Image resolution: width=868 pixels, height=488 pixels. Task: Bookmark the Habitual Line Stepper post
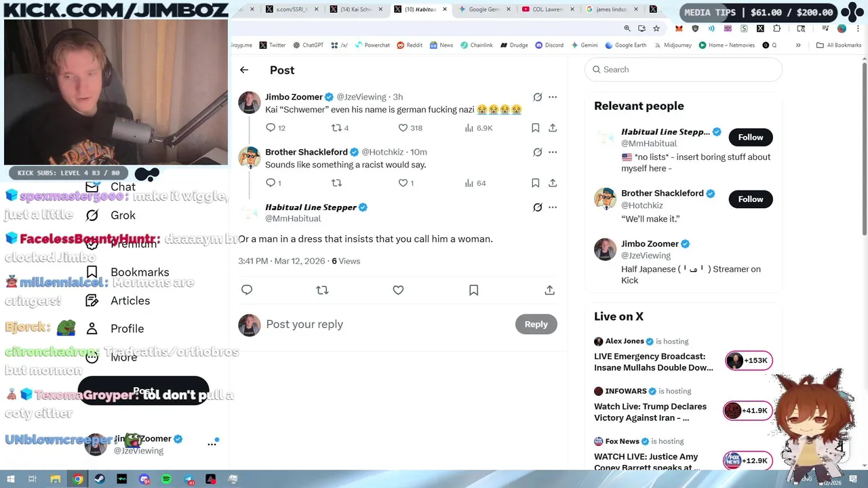pyautogui.click(x=473, y=290)
